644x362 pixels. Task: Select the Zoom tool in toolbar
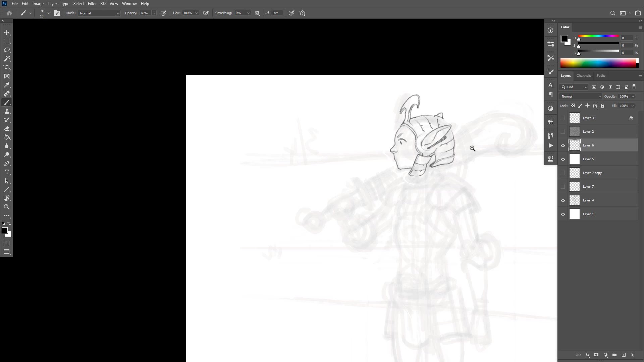pyautogui.click(x=7, y=207)
